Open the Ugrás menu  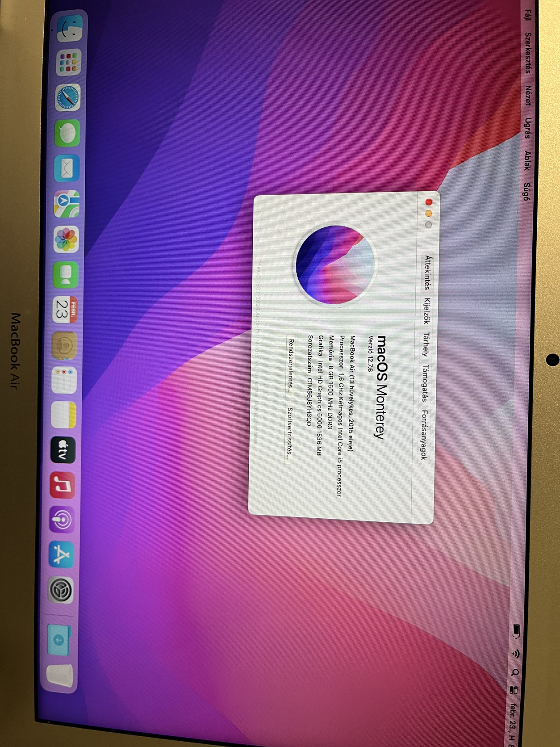click(x=527, y=128)
